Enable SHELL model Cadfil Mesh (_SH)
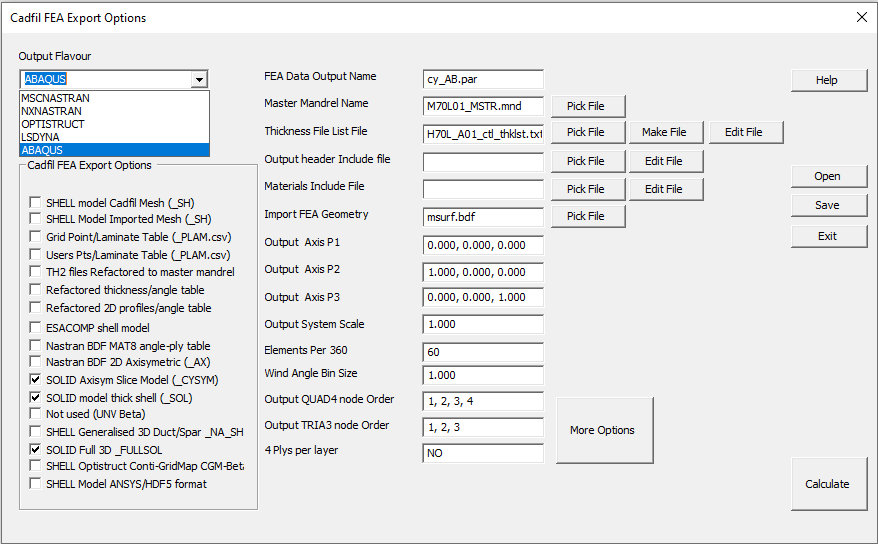 [35, 202]
